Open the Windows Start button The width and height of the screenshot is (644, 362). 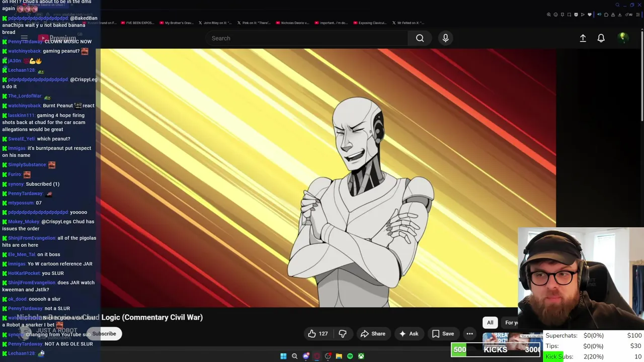tap(283, 356)
